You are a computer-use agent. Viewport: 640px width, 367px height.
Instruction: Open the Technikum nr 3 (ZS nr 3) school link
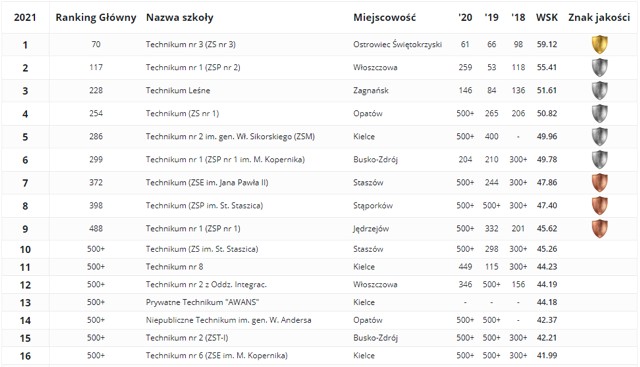[191, 44]
